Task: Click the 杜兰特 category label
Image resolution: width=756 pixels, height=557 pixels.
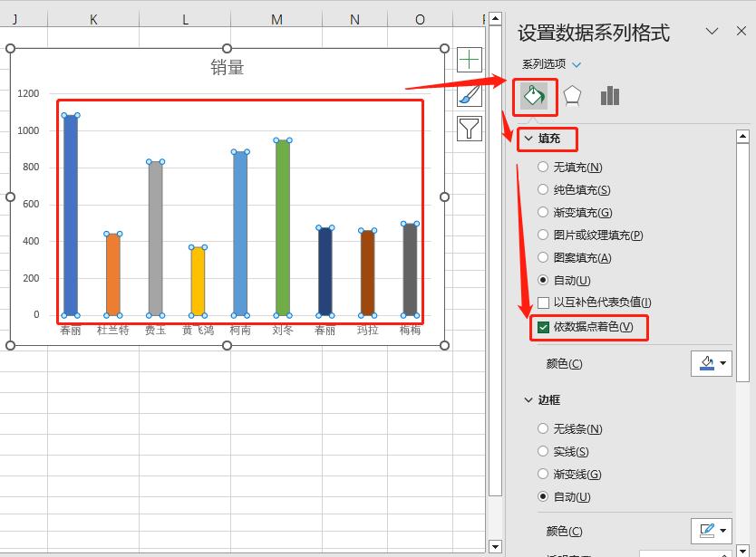Action: [112, 330]
